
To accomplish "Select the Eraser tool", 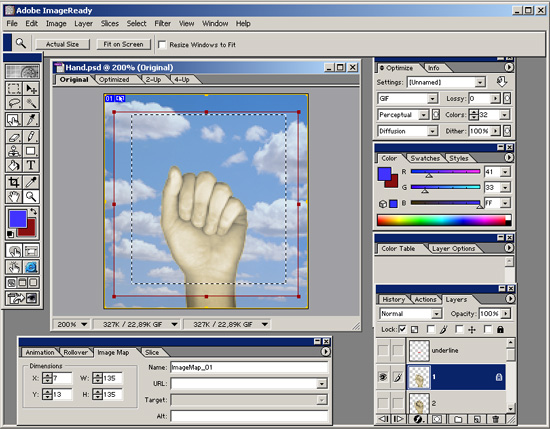I will click(14, 136).
